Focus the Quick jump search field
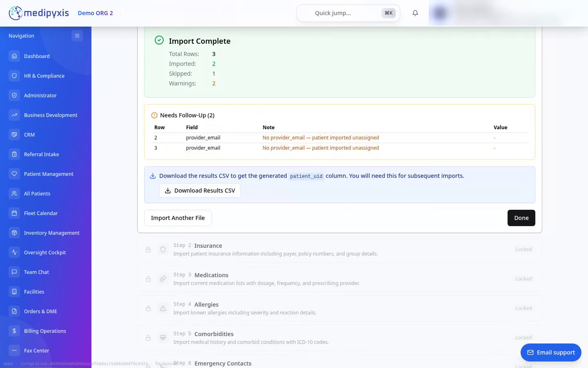This screenshot has width=588, height=368. (348, 13)
